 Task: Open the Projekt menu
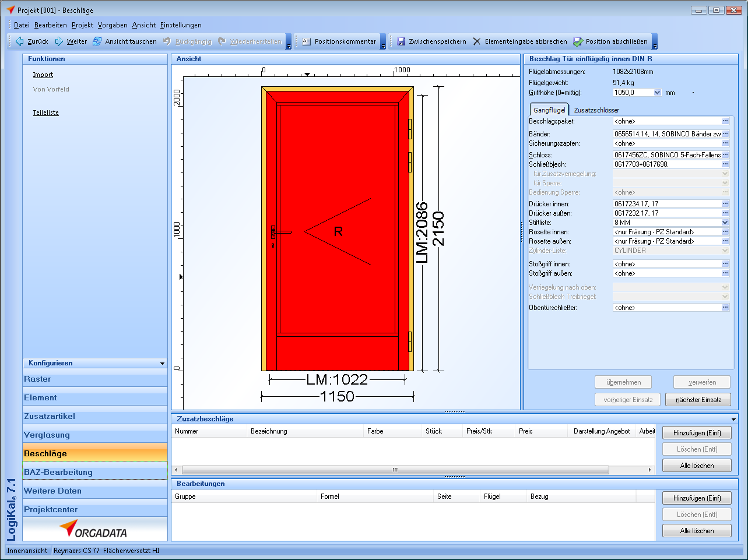click(83, 25)
